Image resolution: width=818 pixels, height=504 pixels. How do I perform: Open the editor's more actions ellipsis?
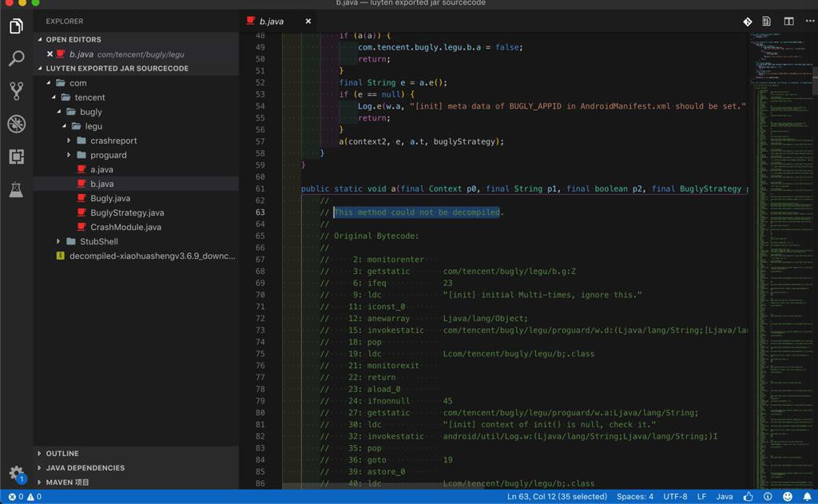click(808, 22)
